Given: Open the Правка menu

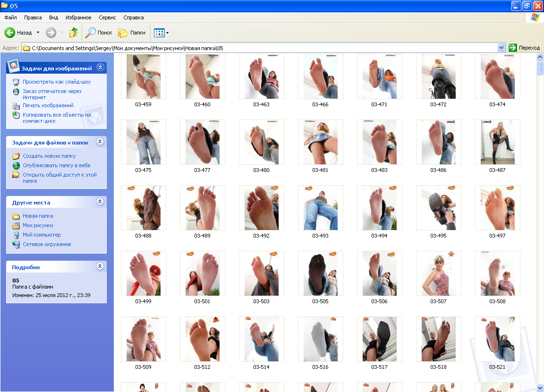Looking at the screenshot, I should pyautogui.click(x=33, y=17).
